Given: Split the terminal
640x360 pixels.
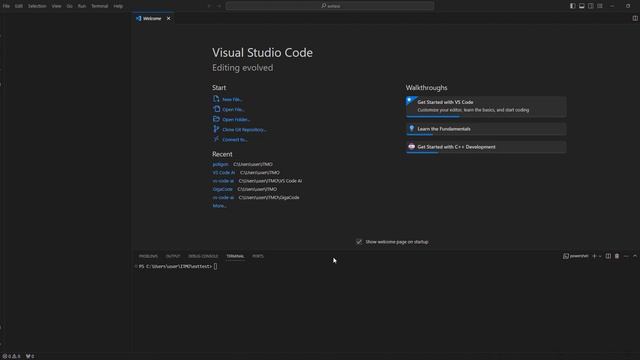Looking at the screenshot, I should 608,256.
